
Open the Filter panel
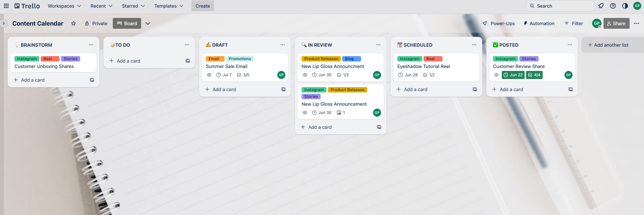click(574, 23)
